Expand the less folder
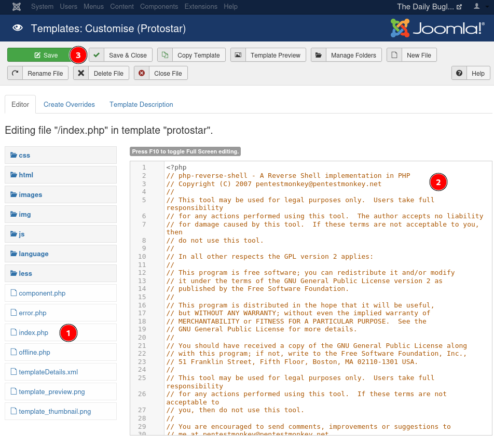This screenshot has width=494, height=448. pyautogui.click(x=61, y=273)
